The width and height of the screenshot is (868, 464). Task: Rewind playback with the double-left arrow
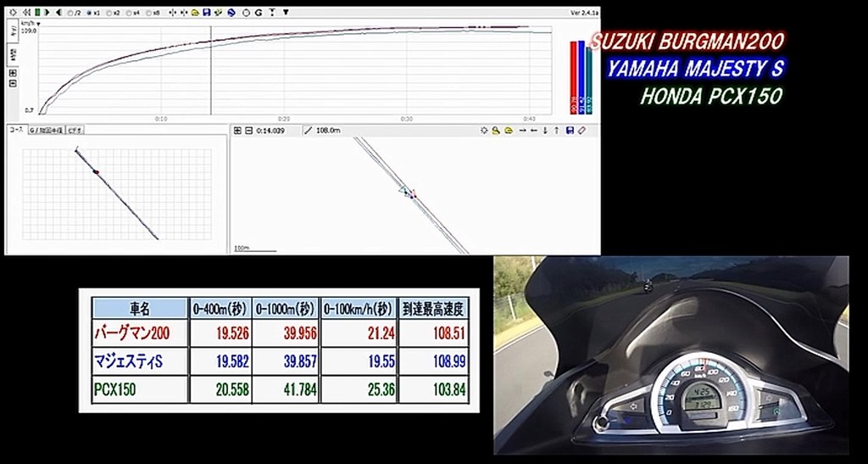pyautogui.click(x=26, y=12)
